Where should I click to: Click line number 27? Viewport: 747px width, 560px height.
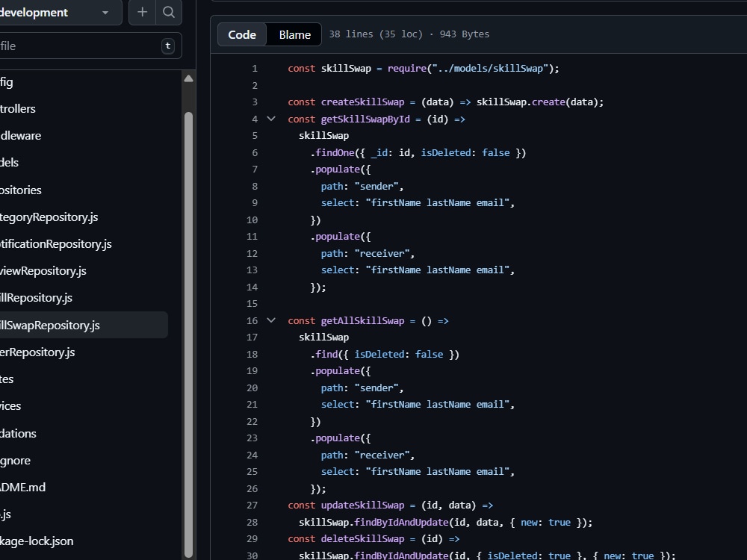pyautogui.click(x=252, y=505)
